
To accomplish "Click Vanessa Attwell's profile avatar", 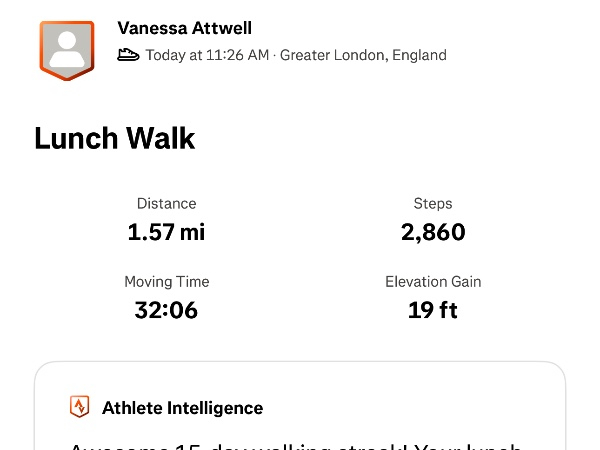I will (x=67, y=50).
